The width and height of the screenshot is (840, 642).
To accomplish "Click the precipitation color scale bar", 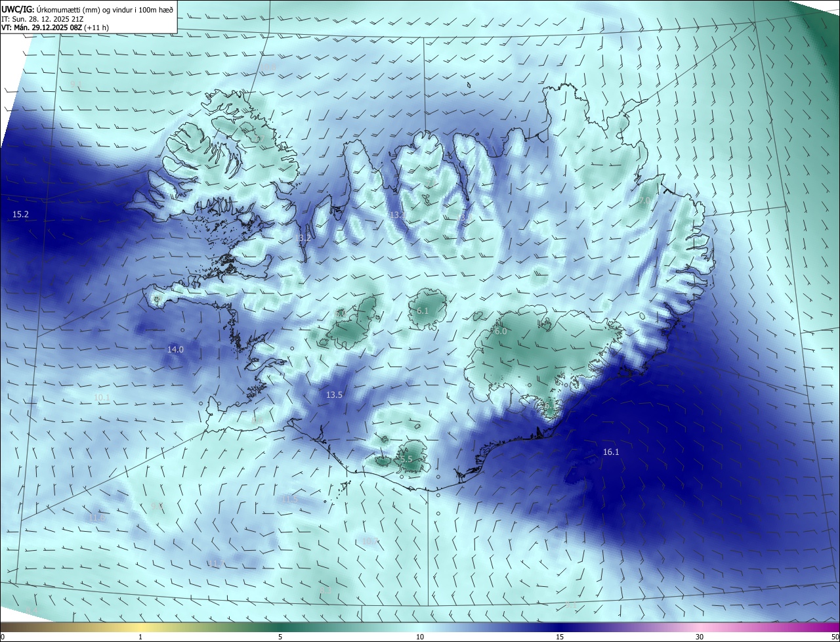I will tap(420, 628).
